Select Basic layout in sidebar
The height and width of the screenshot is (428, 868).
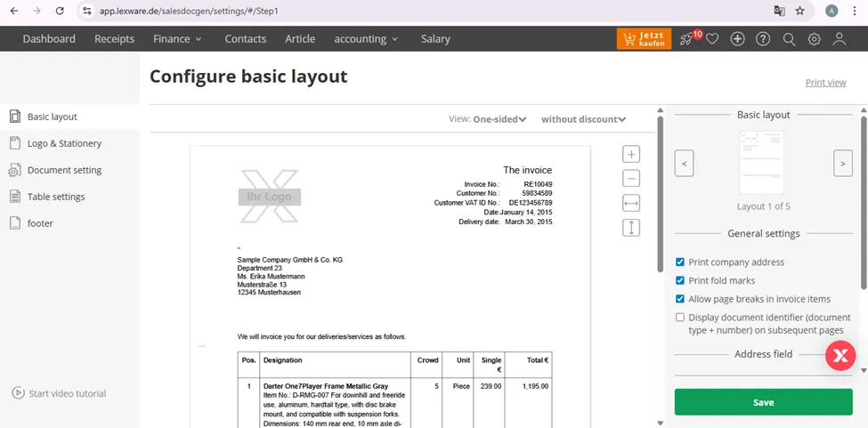(x=69, y=117)
